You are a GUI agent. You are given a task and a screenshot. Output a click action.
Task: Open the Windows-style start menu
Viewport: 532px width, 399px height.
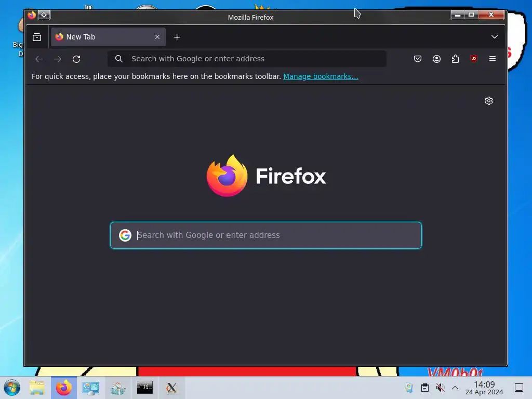click(x=12, y=388)
